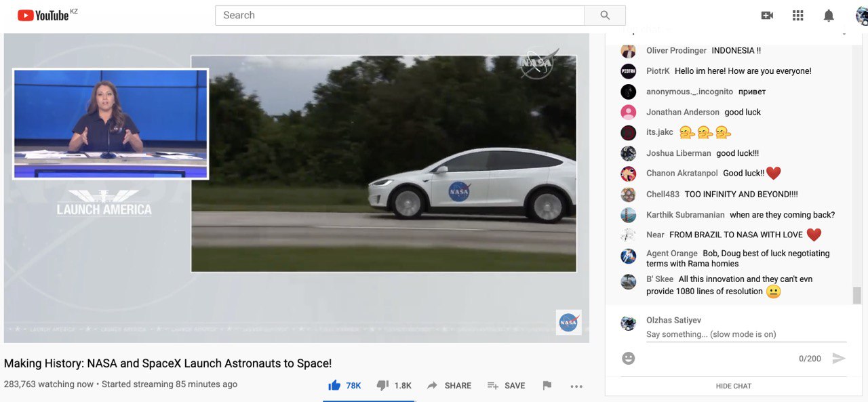Report the video with flag icon
This screenshot has width=868, height=402.
[x=547, y=385]
